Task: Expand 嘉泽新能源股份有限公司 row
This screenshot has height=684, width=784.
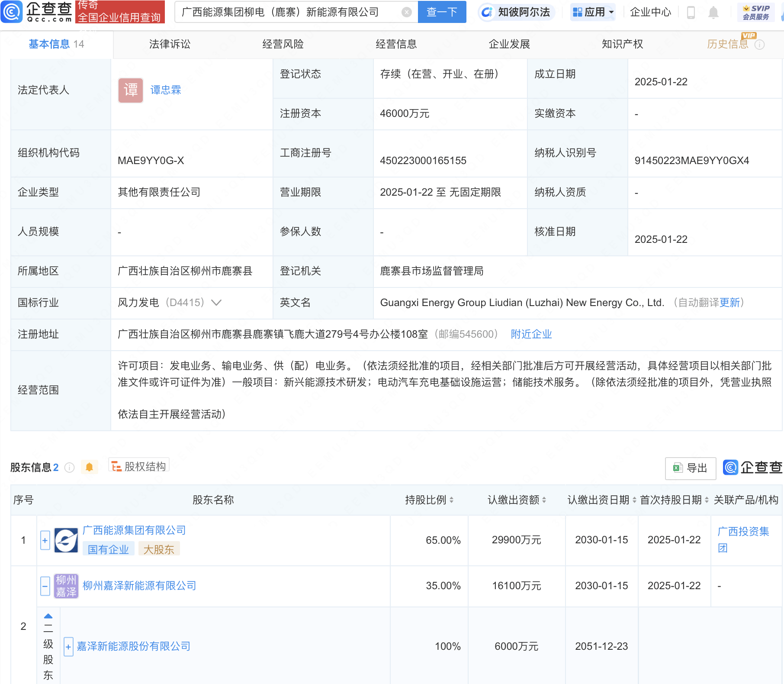Action: coord(68,647)
